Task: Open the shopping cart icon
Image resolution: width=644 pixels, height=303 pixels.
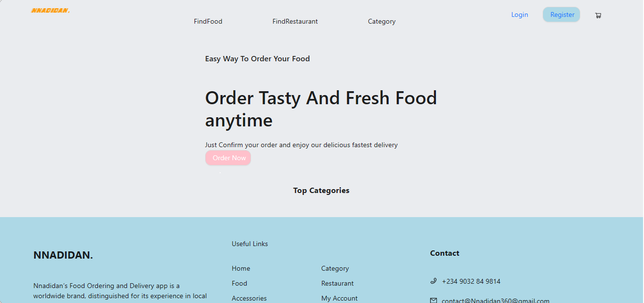Action: coord(598,15)
